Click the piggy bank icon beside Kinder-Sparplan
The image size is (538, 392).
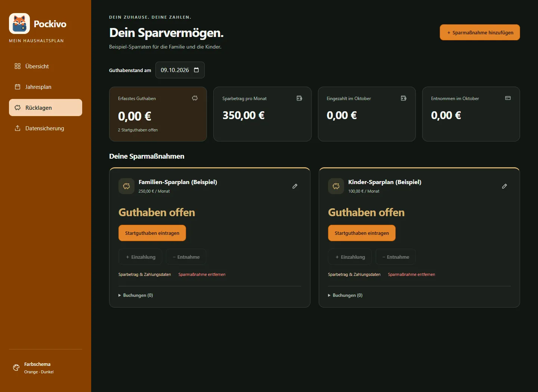[x=336, y=186]
